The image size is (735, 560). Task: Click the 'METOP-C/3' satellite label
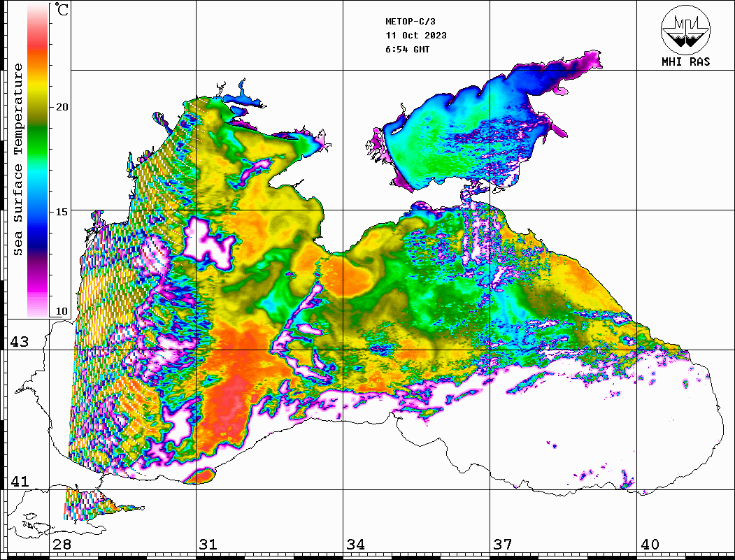(410, 22)
